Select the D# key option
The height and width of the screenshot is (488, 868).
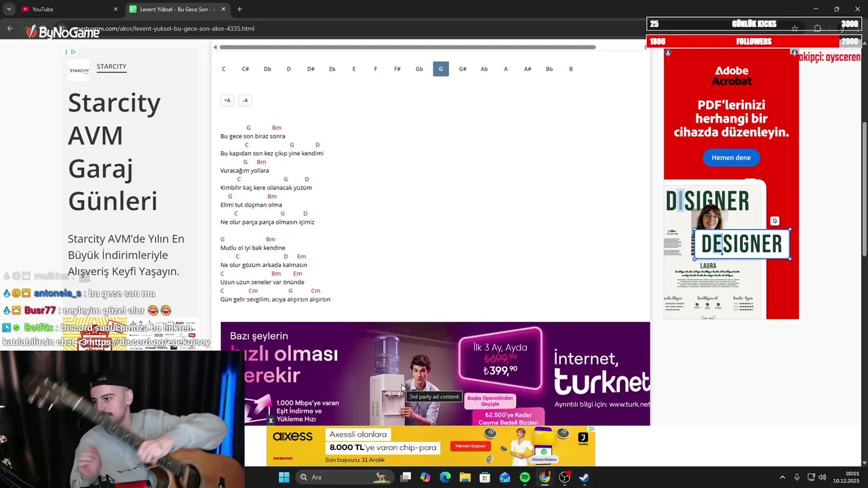click(311, 68)
